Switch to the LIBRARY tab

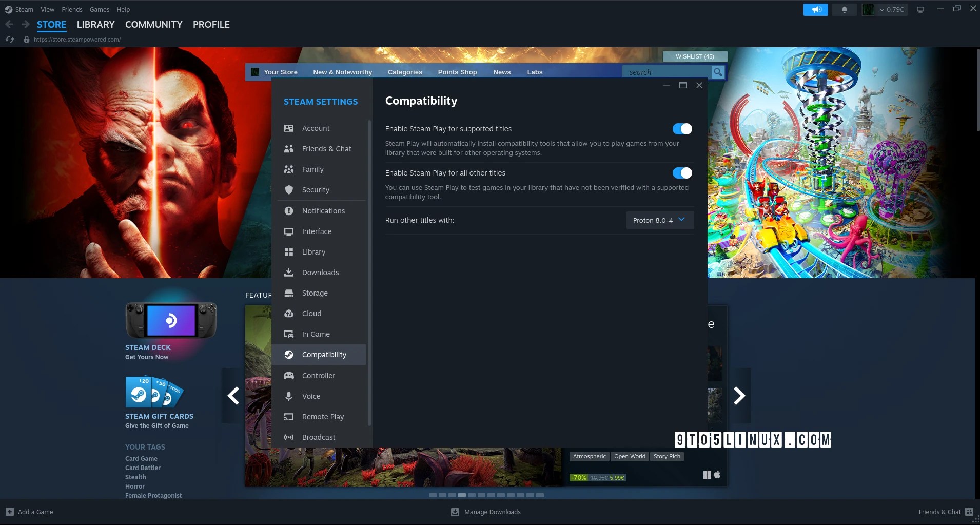point(95,24)
